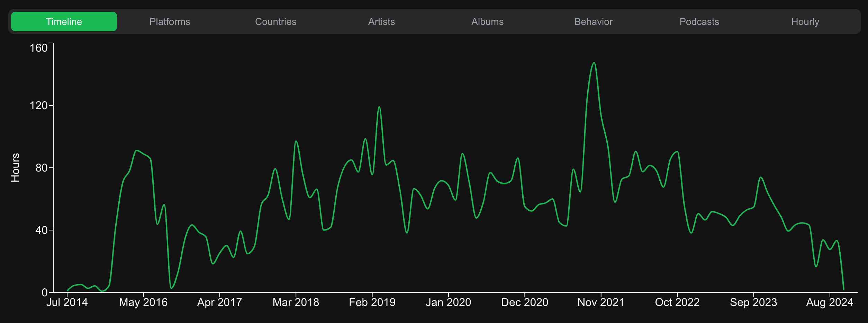Click the 40 value on Hours axis
This screenshot has width=868, height=323.
pos(42,230)
